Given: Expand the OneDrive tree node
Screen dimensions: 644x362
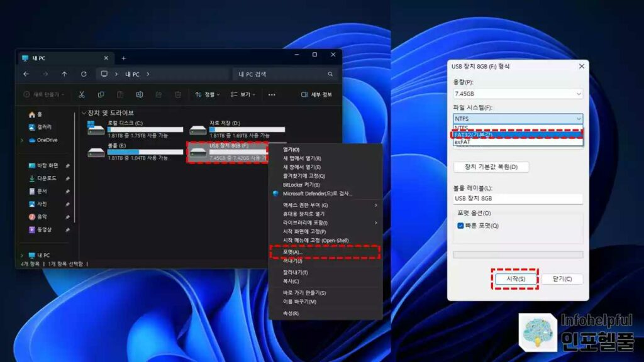Looking at the screenshot, I should tap(22, 140).
